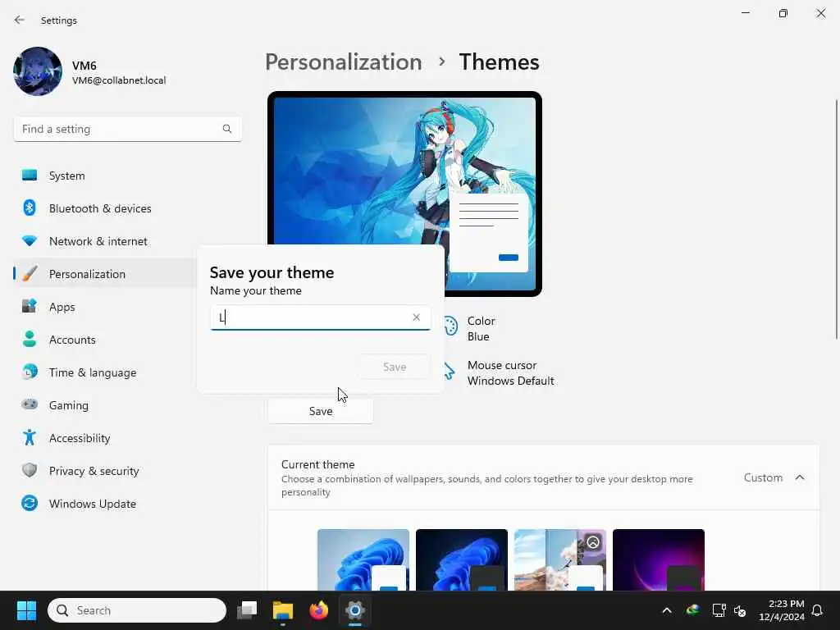The image size is (840, 630).
Task: Open Task View from the taskbar
Action: click(x=247, y=610)
